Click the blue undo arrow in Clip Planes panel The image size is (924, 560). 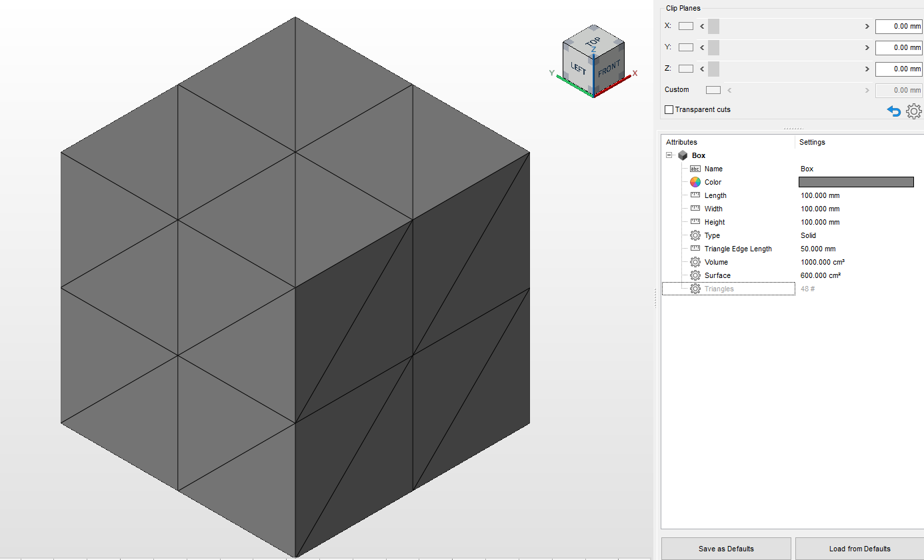(893, 111)
